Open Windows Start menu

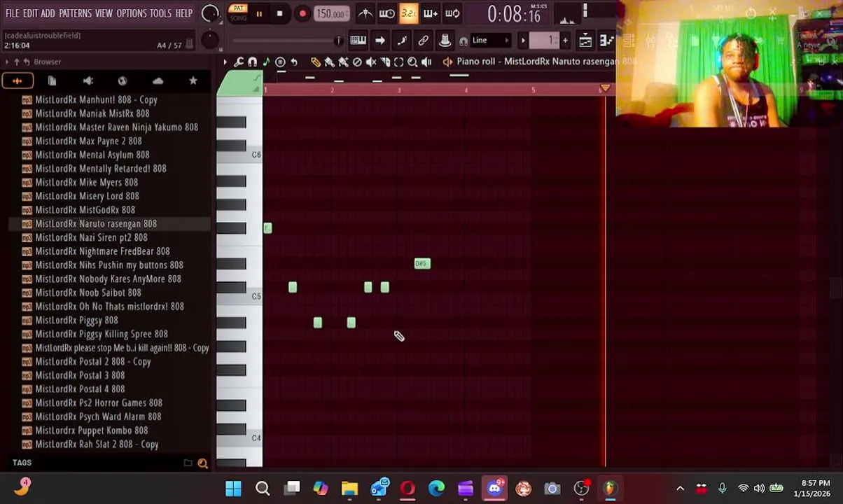click(233, 488)
